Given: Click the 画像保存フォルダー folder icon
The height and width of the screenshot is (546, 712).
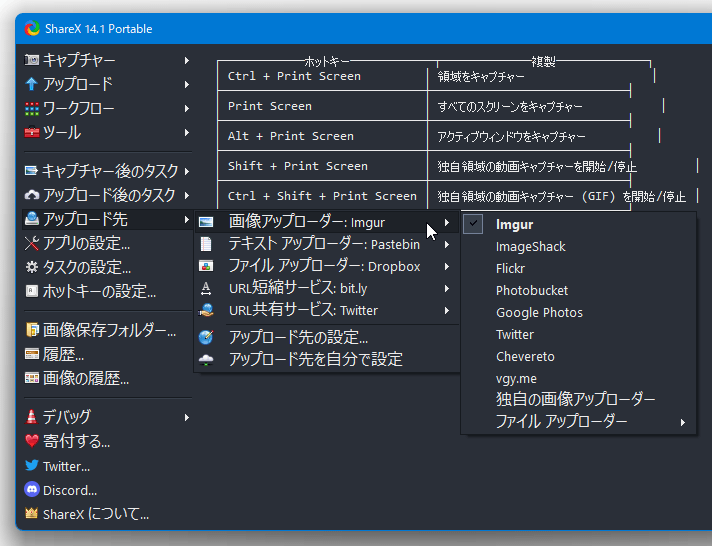Looking at the screenshot, I should 32,330.
